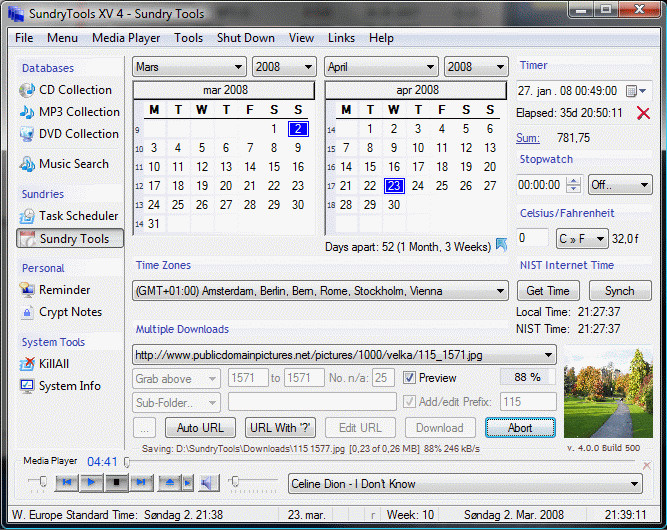Screen dimensions: 667x530
Task: Open the CD Collection database
Action: (66, 90)
